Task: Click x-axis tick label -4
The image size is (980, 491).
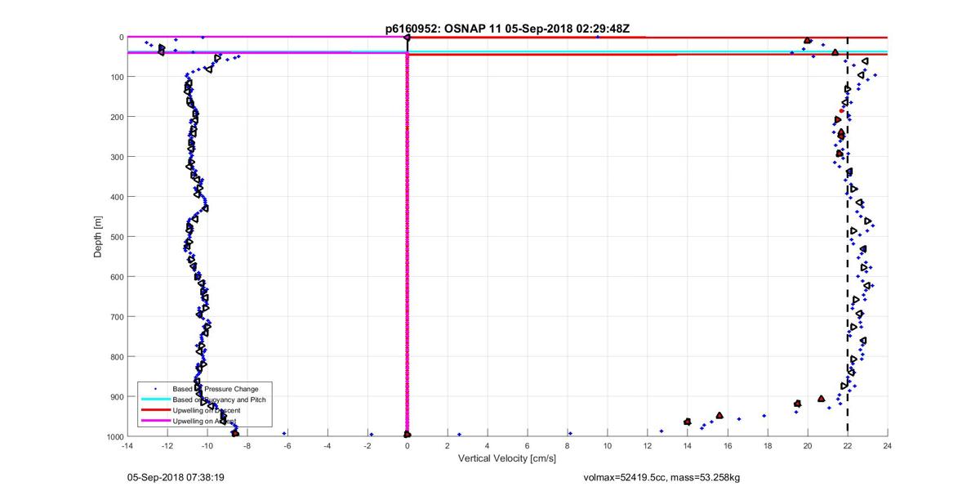Action: pyautogui.click(x=327, y=445)
